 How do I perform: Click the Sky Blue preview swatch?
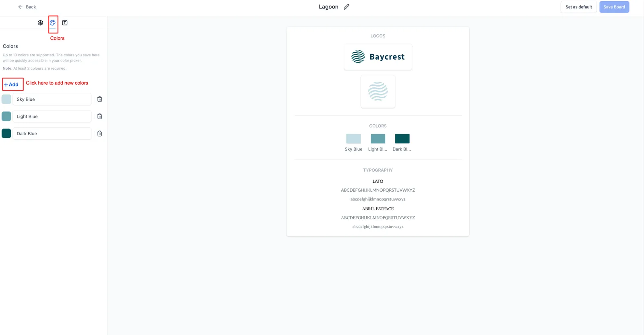click(x=353, y=139)
